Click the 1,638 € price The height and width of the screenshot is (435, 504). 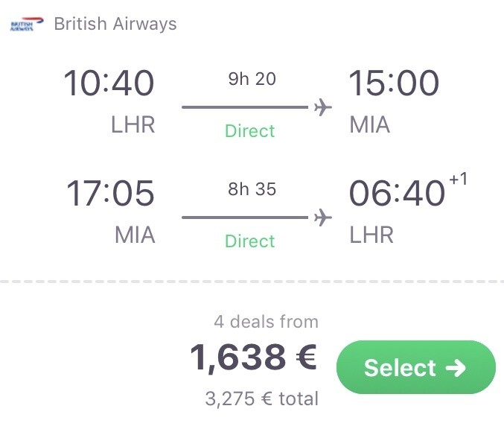254,358
